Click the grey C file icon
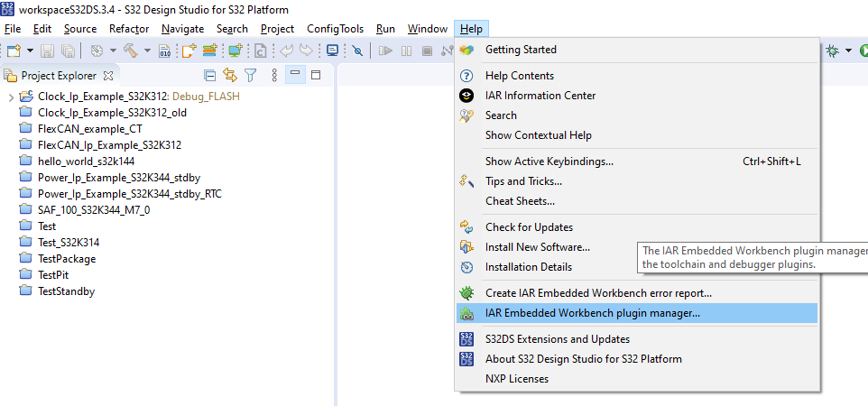Screen dimensions: 868x406 pyautogui.click(x=260, y=51)
